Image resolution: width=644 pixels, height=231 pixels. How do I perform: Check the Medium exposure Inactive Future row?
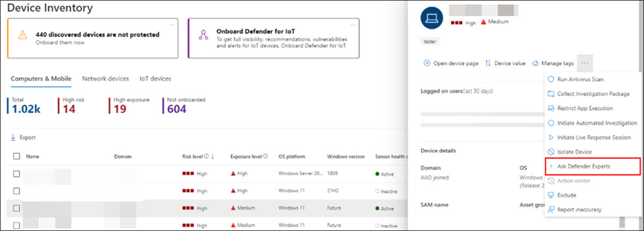(17, 225)
